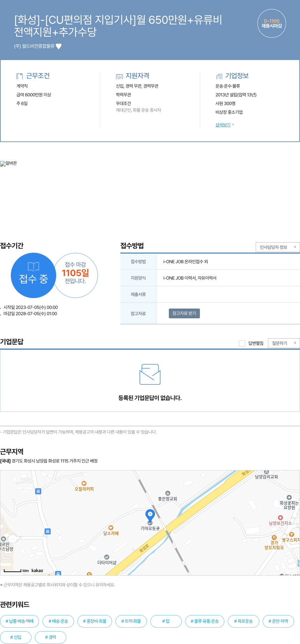Select the #경력 keyword tag
The image size is (300, 644).
point(51,637)
